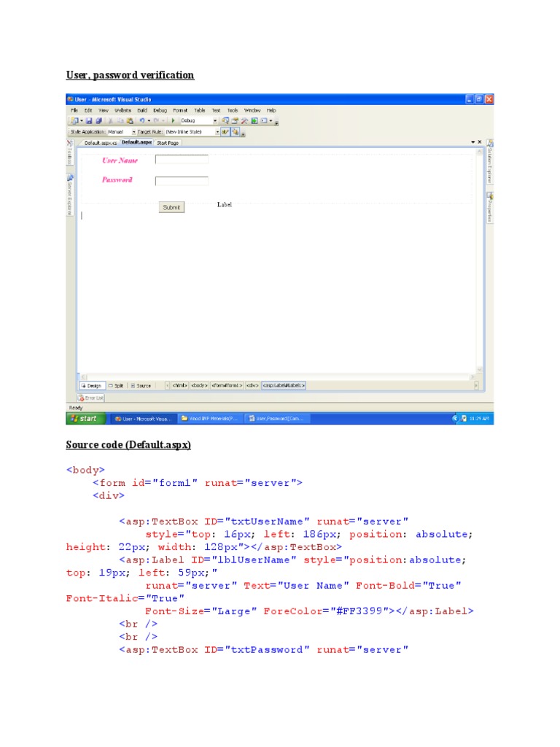
Task: Switch to Split view
Action: click(x=116, y=385)
